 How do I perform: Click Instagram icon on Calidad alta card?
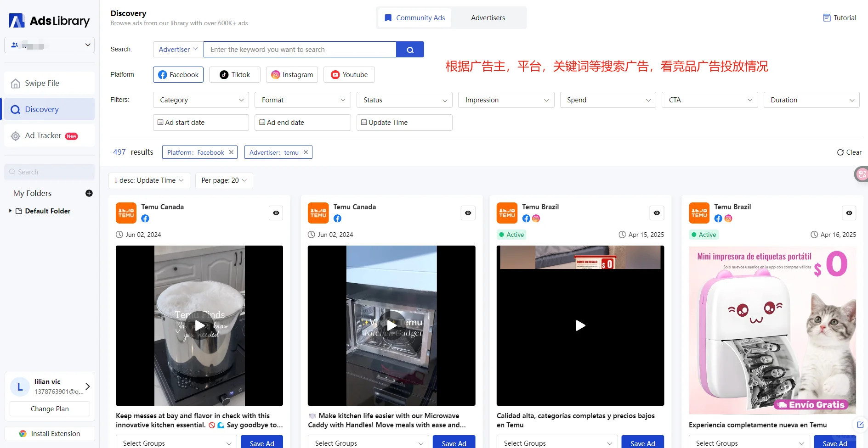[536, 218]
